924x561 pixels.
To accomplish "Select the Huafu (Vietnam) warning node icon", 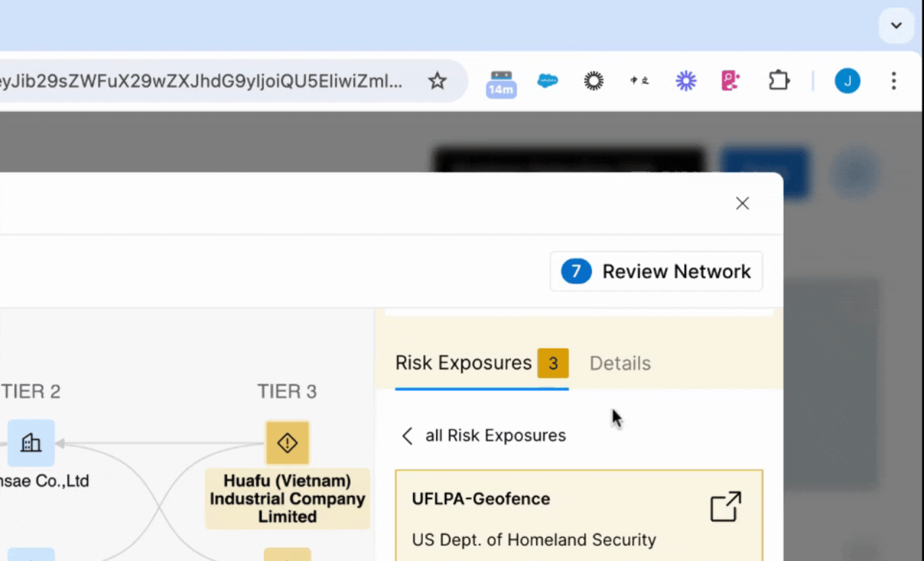I will pos(287,443).
